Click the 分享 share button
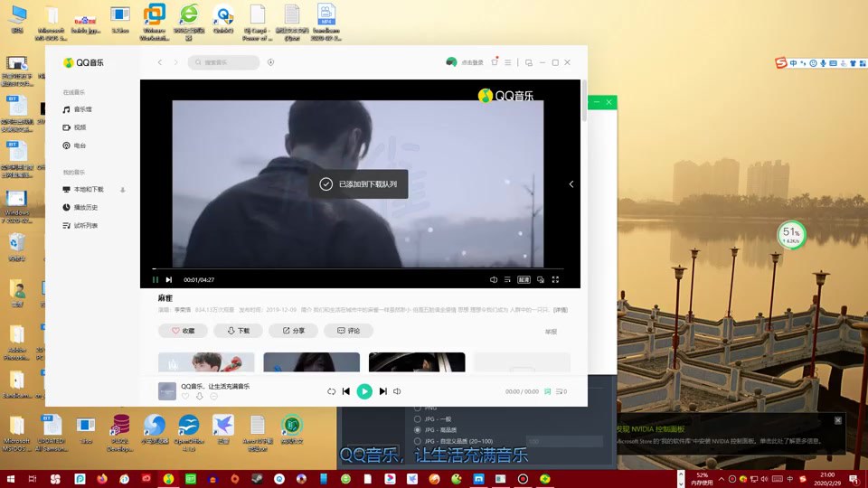This screenshot has width=868, height=488. tap(293, 331)
